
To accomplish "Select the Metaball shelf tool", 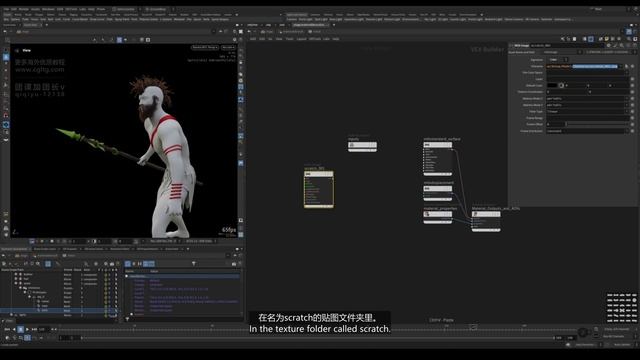I will (179, 19).
